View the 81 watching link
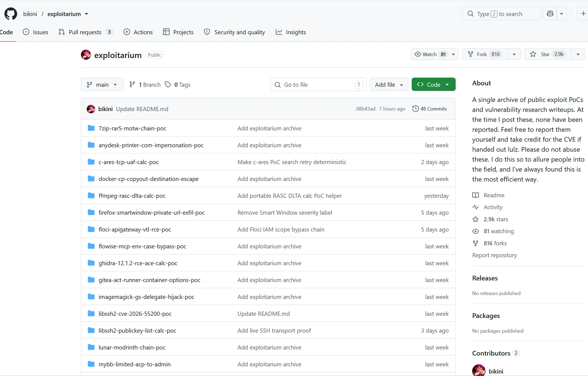Screen dimensions: 588x376 (493, 231)
